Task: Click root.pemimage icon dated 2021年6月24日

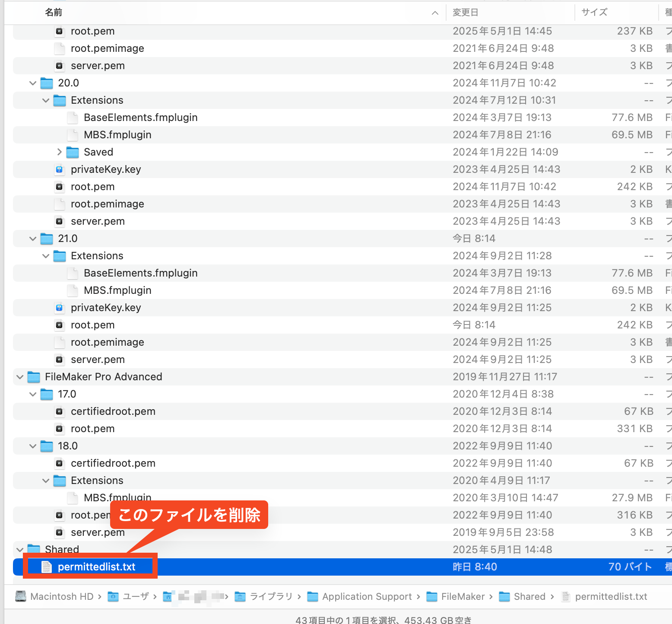Action: (60, 48)
